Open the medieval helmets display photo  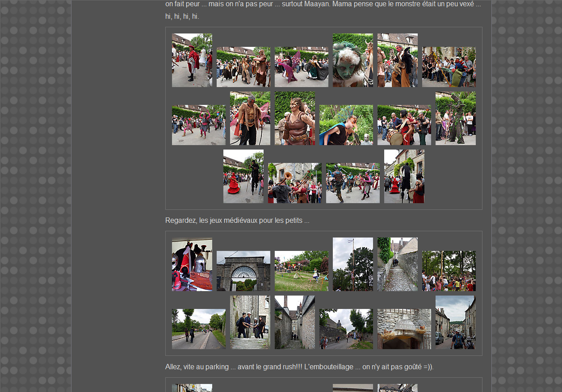(x=192, y=264)
